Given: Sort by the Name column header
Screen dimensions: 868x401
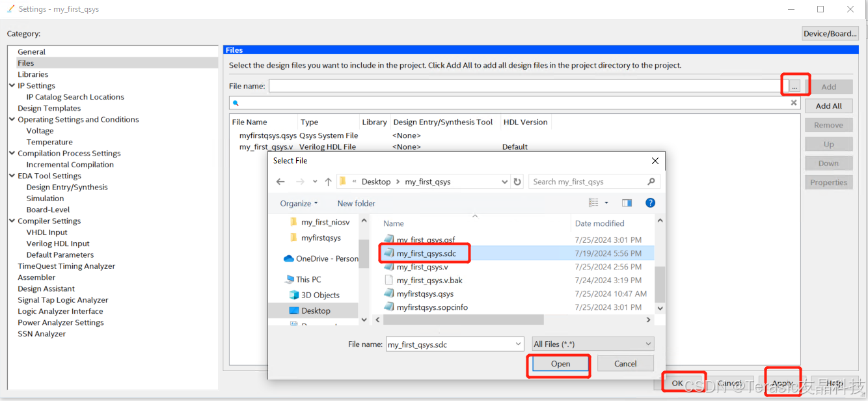Looking at the screenshot, I should pyautogui.click(x=393, y=223).
